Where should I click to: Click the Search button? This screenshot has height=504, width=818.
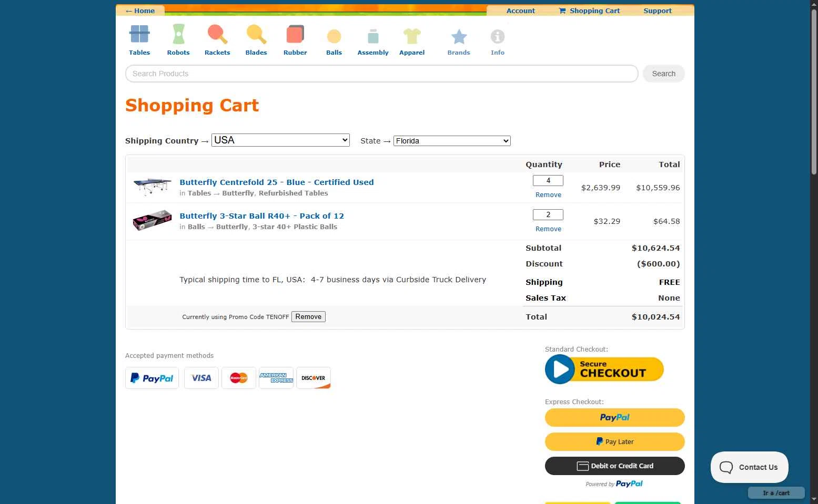664,74
